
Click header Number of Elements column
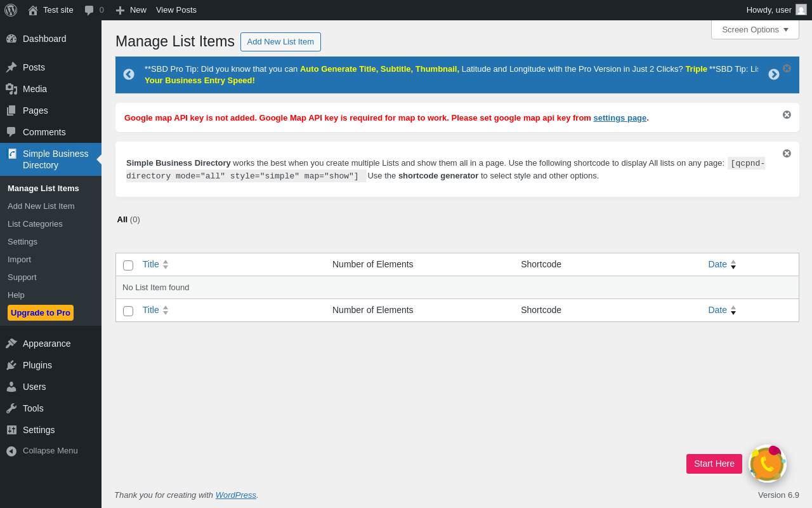pos(373,264)
